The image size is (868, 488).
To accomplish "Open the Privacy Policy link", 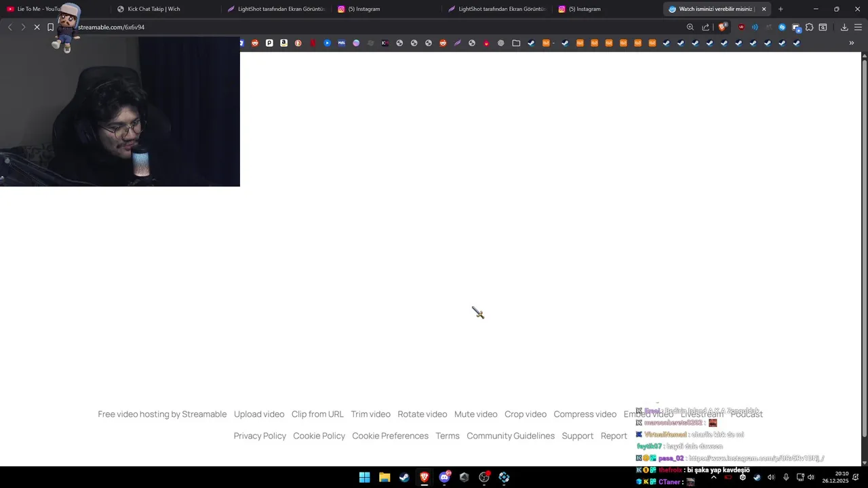I will [260, 436].
